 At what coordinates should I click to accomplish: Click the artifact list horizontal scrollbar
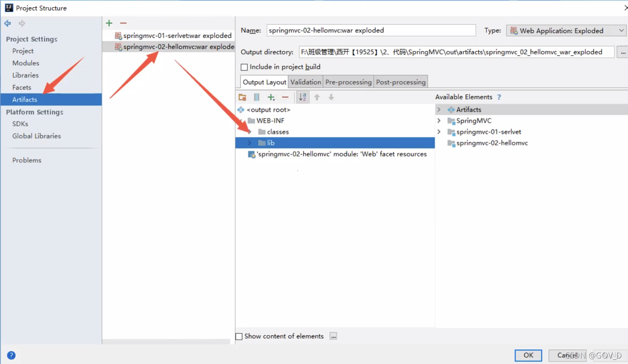166,341
